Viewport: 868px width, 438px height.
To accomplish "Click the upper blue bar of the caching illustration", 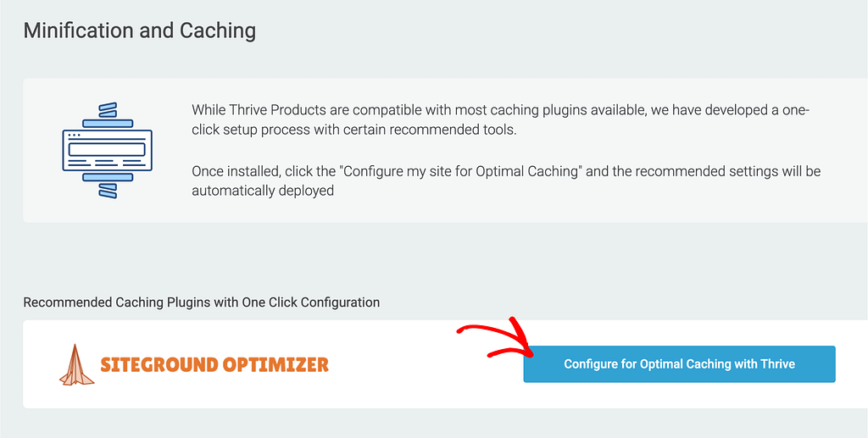I will point(108,123).
